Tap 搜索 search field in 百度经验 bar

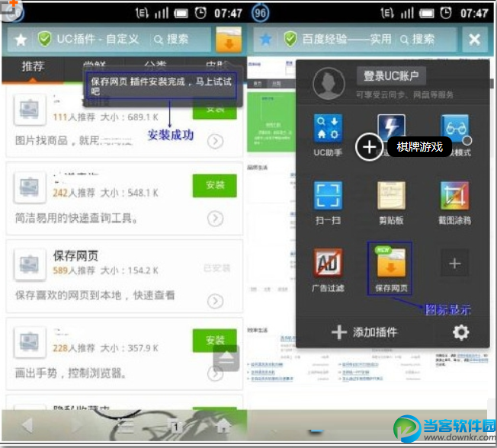click(x=417, y=40)
